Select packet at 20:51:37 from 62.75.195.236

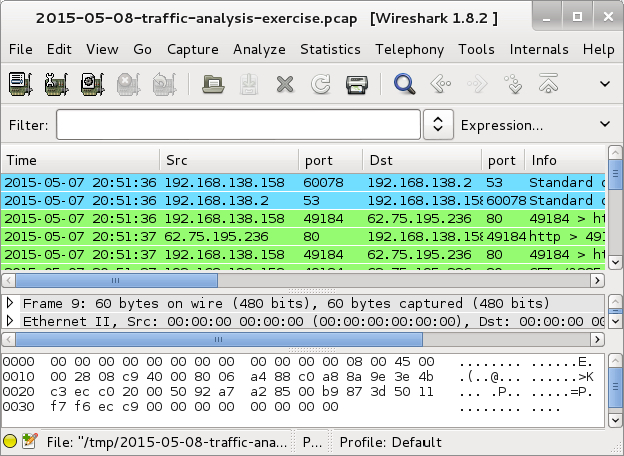303,236
